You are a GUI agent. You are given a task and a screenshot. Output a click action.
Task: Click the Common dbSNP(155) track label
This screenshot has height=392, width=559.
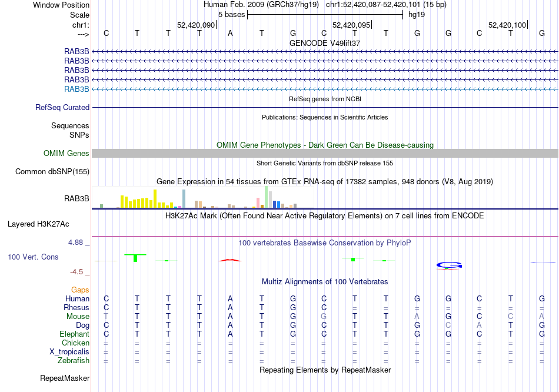[52, 171]
